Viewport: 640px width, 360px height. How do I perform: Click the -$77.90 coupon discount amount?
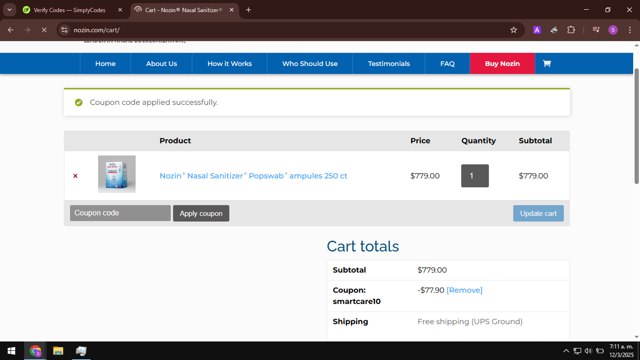pos(431,290)
